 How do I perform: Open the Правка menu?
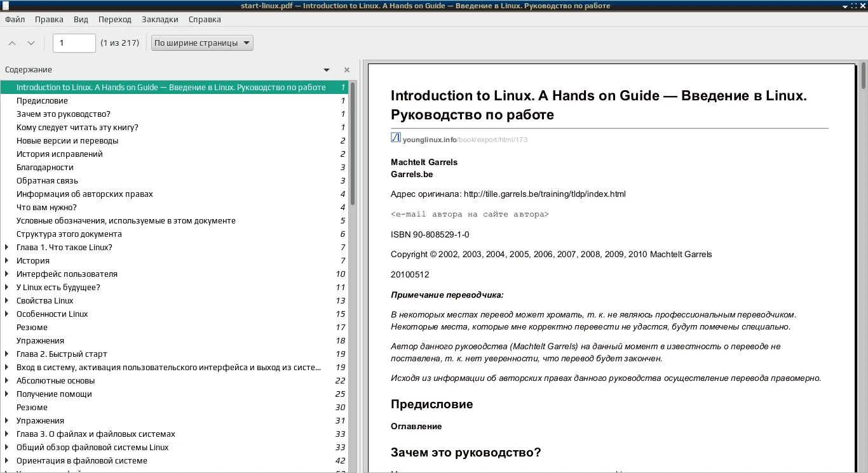pos(49,19)
